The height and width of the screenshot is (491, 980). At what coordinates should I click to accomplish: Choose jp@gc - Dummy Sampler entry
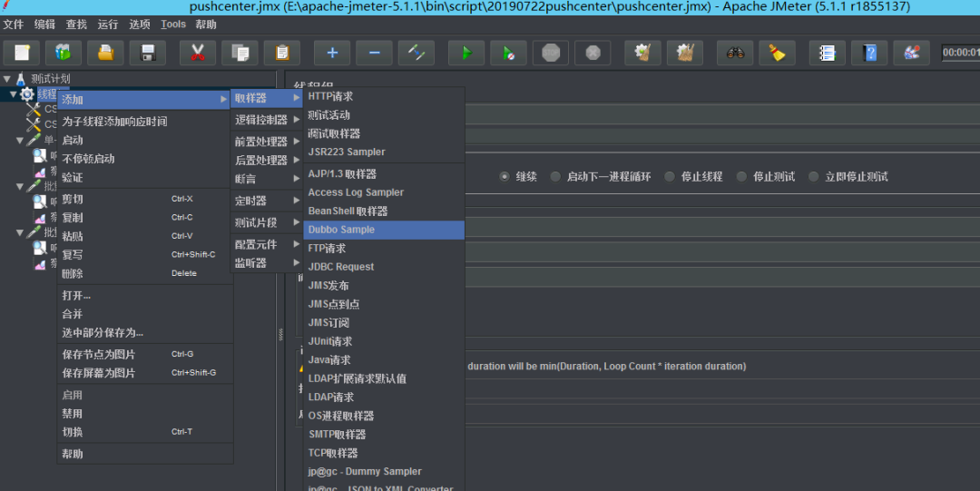pos(384,472)
